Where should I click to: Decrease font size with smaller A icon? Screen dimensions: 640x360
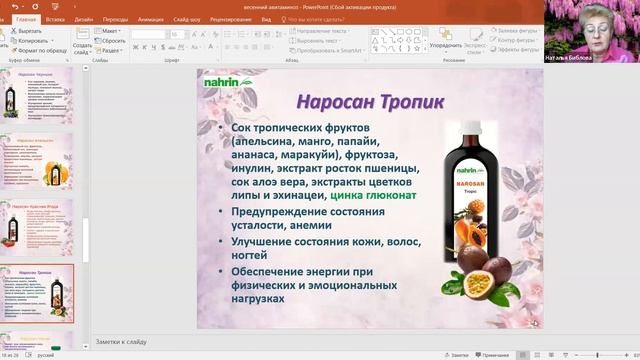coord(203,35)
